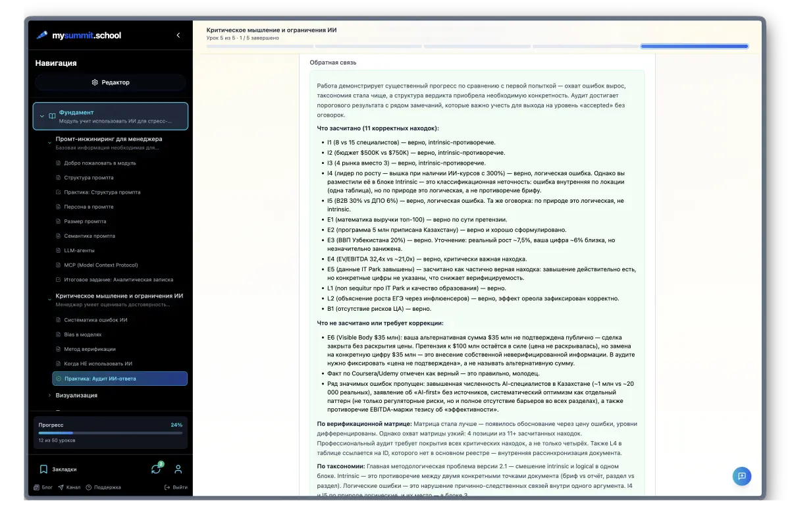Image resolution: width=790 pixels, height=532 pixels.
Task: Collapse the Фундамент module chevron
Action: pyautogui.click(x=42, y=116)
